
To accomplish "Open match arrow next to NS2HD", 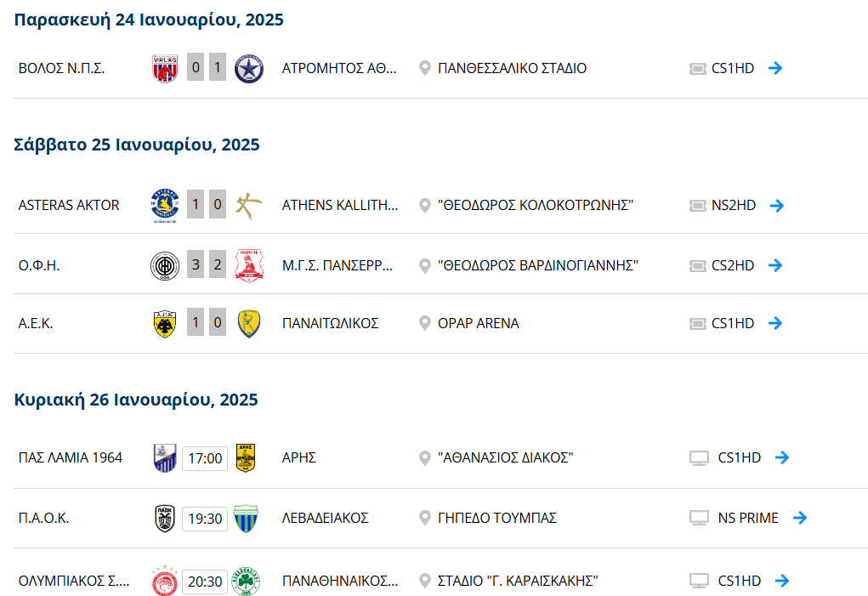I will point(777,205).
